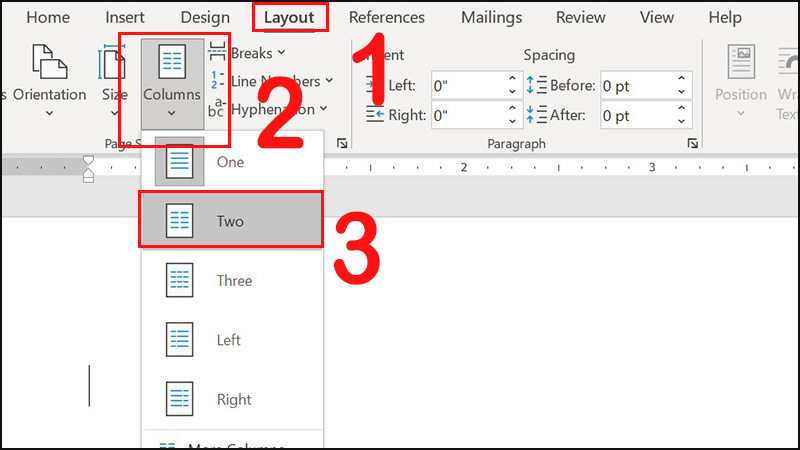Screen dimensions: 800x450
Task: Decrease the Spacing After value
Action: (x=683, y=122)
